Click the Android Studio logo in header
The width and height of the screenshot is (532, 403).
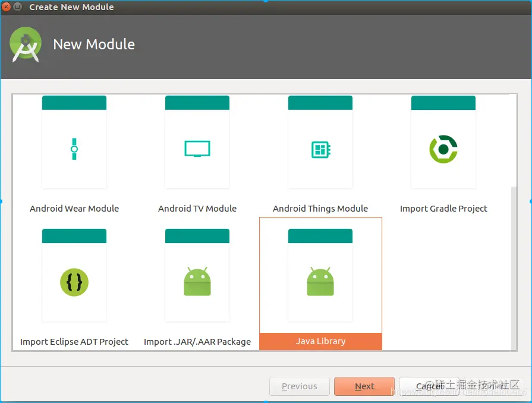pos(26,45)
